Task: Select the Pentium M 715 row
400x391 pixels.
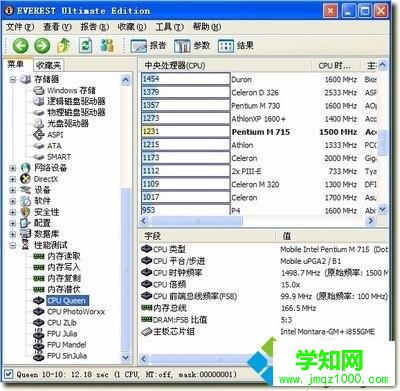Action: [259, 132]
